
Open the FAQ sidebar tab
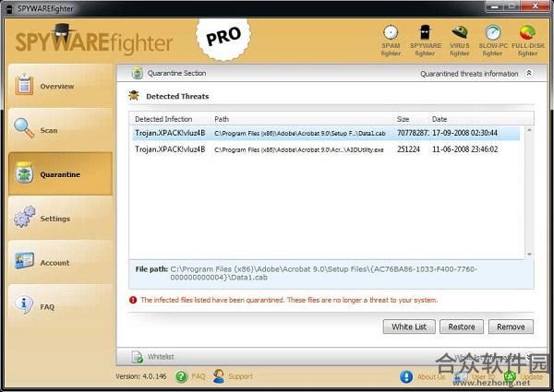pyautogui.click(x=60, y=306)
